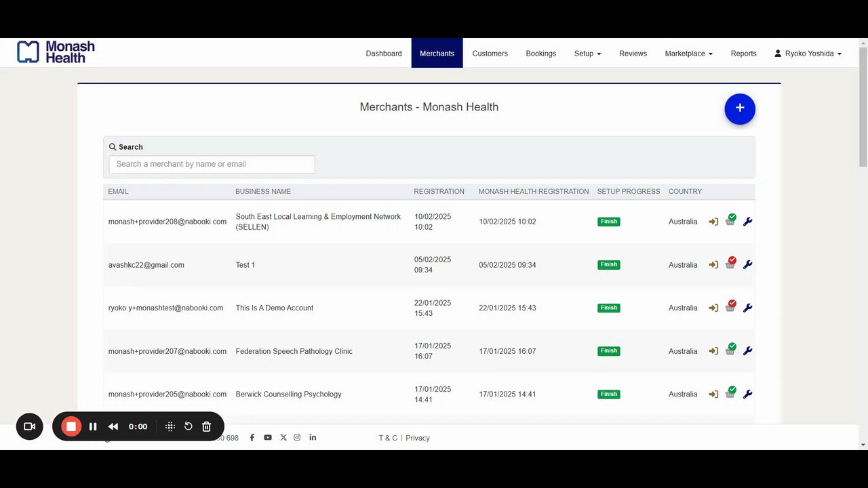Click the scrollbar up arrow
The image size is (868, 488).
tap(863, 43)
